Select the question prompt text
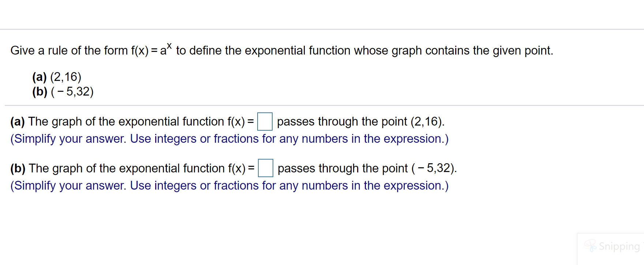The height and width of the screenshot is (265, 644). click(x=282, y=51)
